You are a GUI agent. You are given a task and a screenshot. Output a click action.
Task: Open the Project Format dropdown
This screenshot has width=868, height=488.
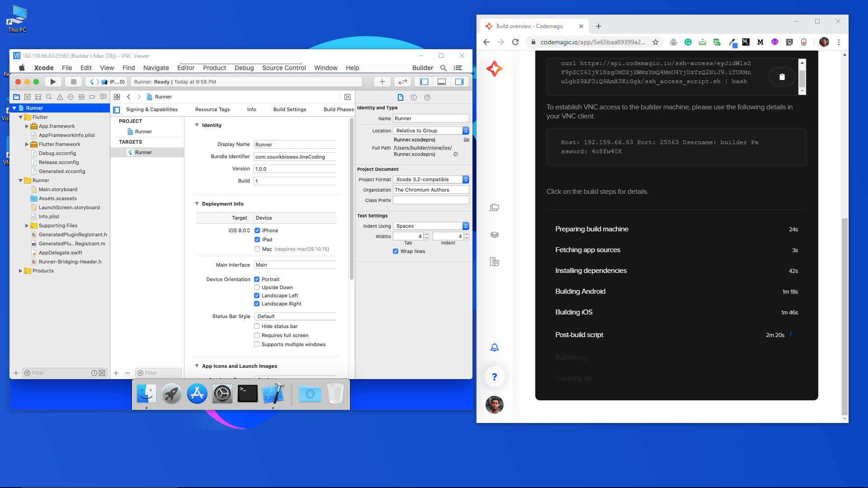431,179
